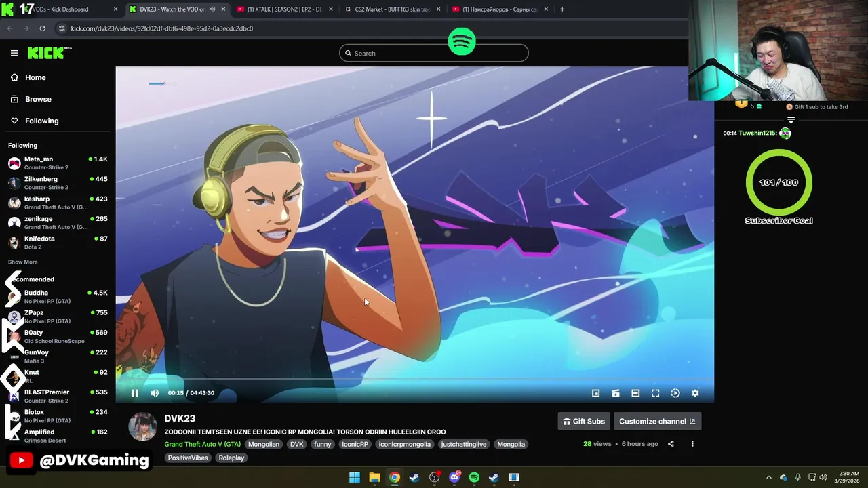Viewport: 868px width, 488px height.
Task: Mute audio icon on DVK23 tab
Action: pos(212,9)
